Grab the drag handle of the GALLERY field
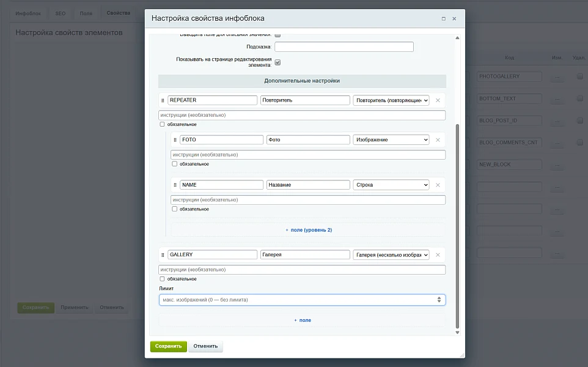Screen dimensions: 588x367 (163, 255)
